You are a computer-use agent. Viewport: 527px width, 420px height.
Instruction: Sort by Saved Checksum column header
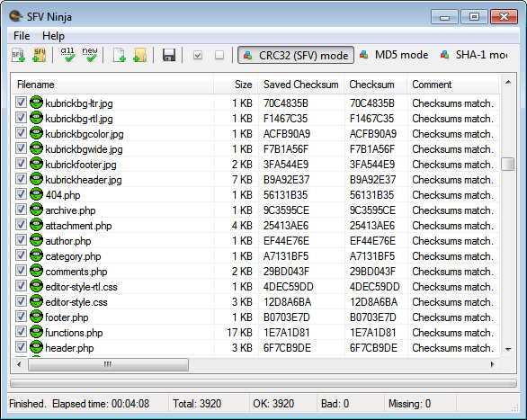pyautogui.click(x=300, y=85)
